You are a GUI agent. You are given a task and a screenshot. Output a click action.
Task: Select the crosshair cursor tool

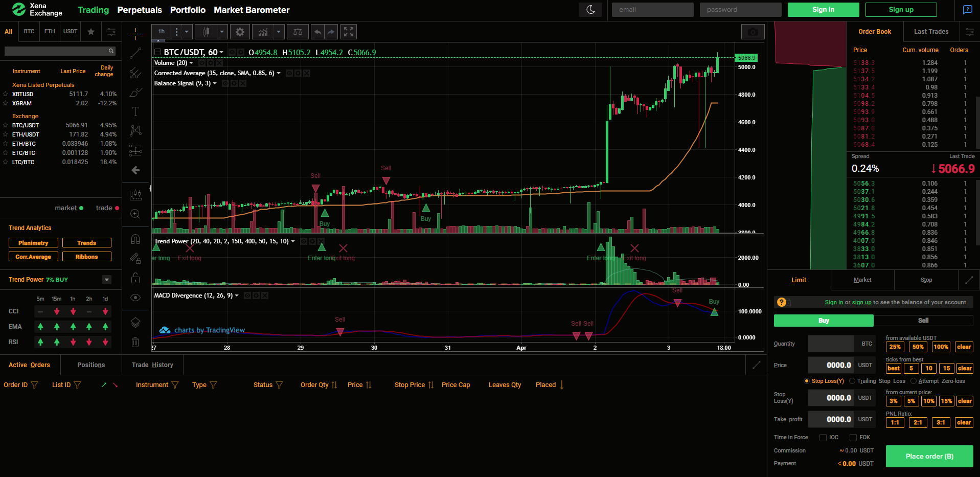(135, 34)
